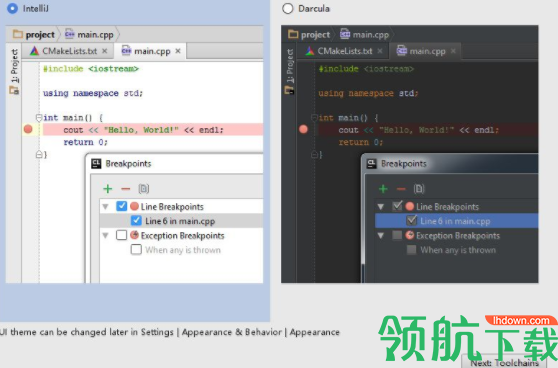Open CMakeLists.txt tab in Darcula preview
Viewport: 558px width, 368px height.
click(344, 51)
